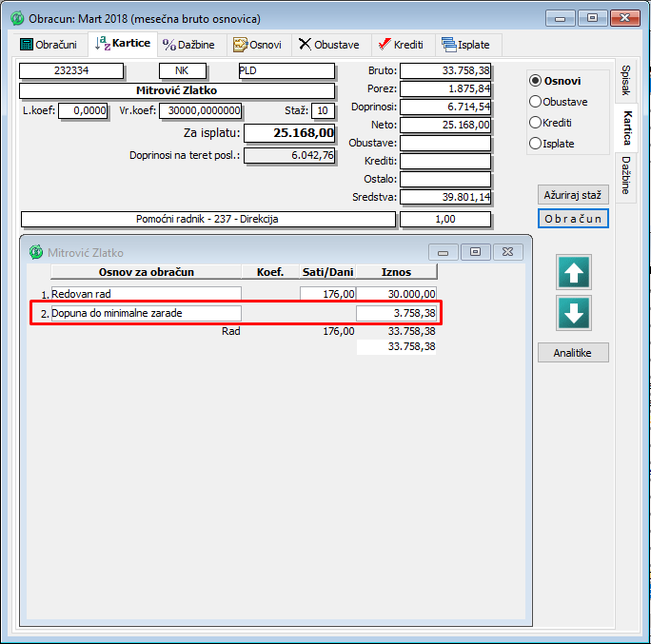This screenshot has width=651, height=644.
Task: Minimize the Mitrović Zlatko inner window
Action: point(443,252)
